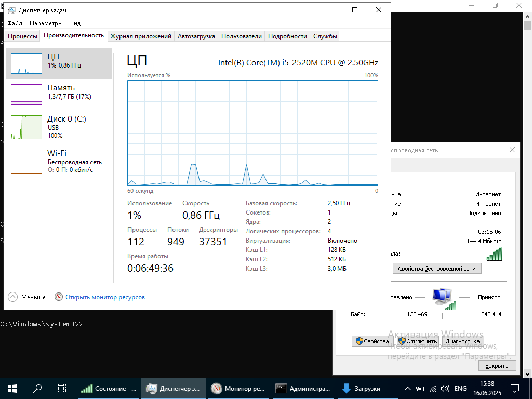Image resolution: width=532 pixels, height=399 pixels.
Task: Click the threads count 949
Action: (176, 242)
